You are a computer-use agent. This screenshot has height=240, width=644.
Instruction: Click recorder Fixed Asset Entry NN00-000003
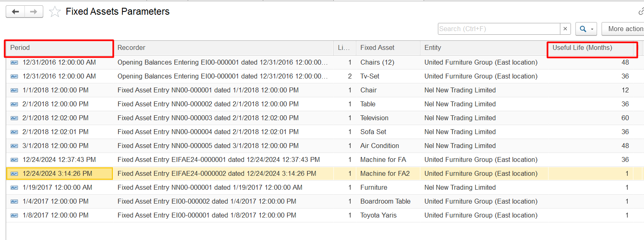click(x=208, y=118)
